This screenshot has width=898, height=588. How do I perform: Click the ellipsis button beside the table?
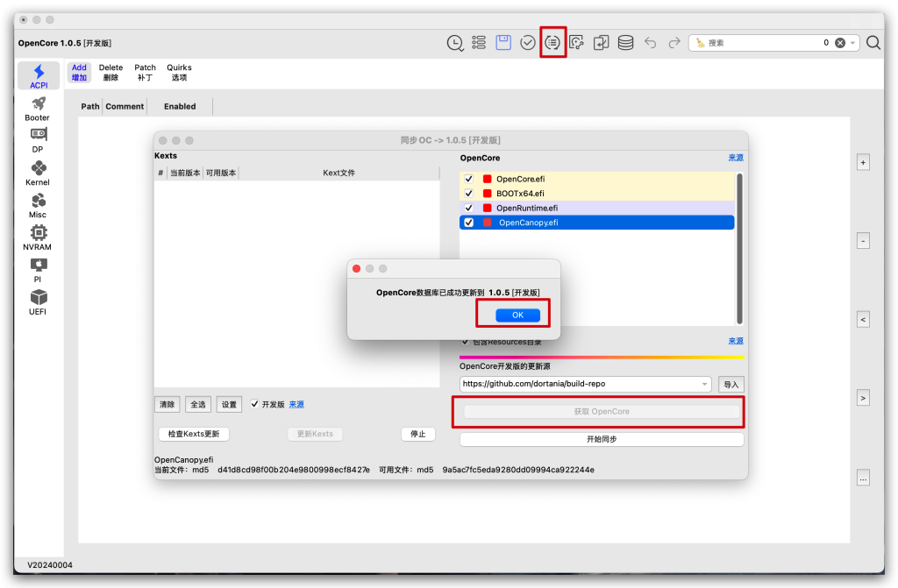[x=863, y=478]
